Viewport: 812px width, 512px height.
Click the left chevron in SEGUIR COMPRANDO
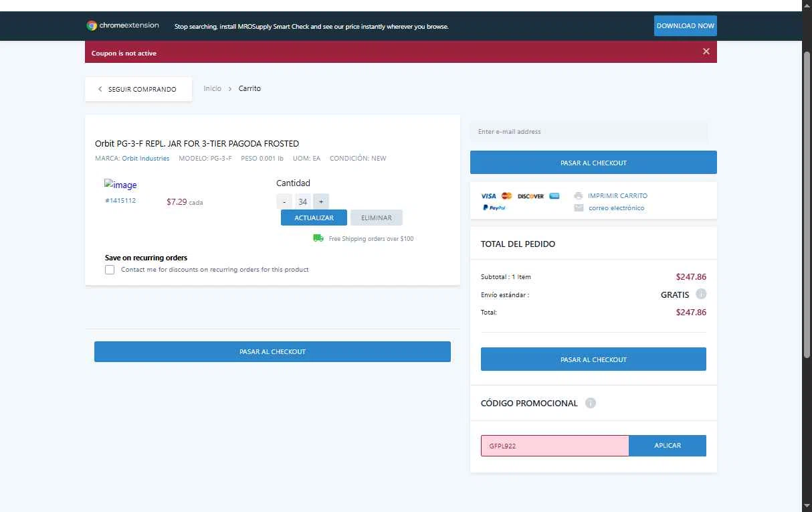click(x=100, y=89)
